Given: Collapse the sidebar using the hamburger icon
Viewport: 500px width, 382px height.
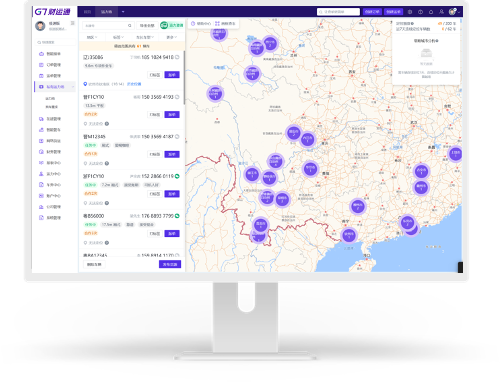Looking at the screenshot, I should tap(72, 23).
